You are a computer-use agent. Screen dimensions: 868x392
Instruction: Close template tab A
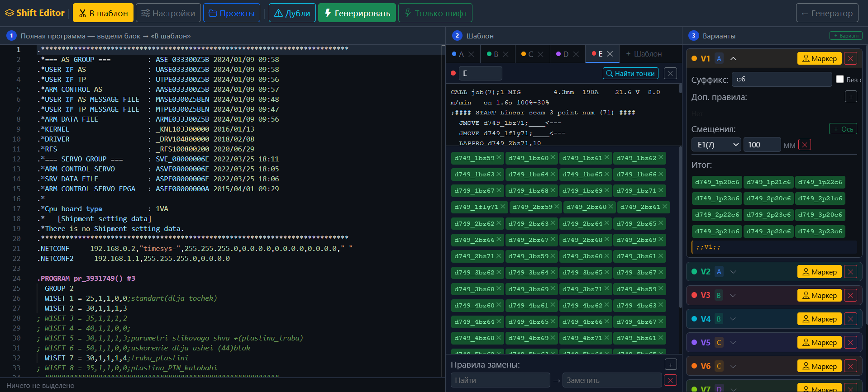[471, 54]
